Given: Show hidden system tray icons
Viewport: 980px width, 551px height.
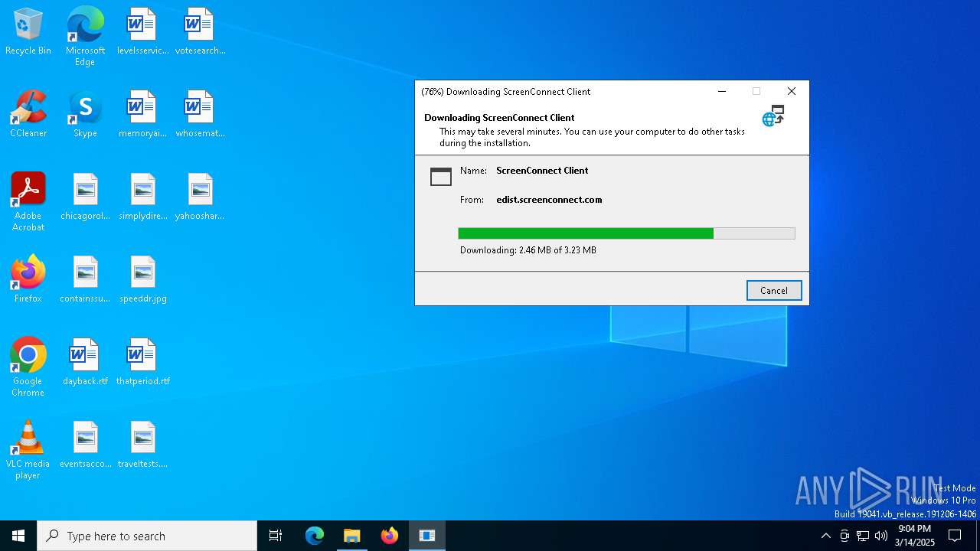Looking at the screenshot, I should (x=825, y=536).
